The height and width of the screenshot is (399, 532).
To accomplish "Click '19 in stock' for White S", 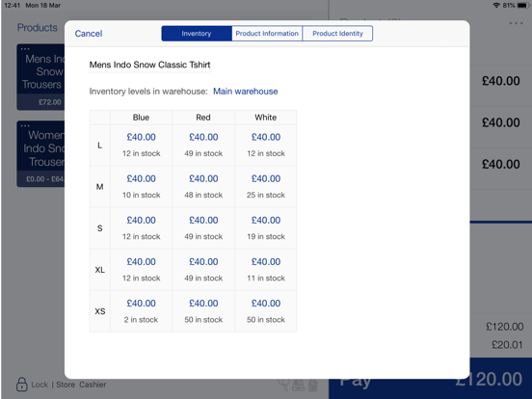I will point(266,236).
